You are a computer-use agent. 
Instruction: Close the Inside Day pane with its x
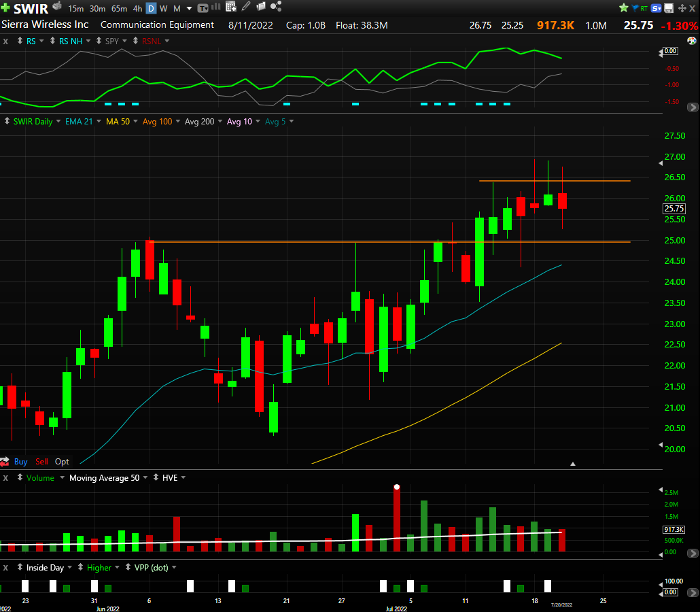(5, 567)
